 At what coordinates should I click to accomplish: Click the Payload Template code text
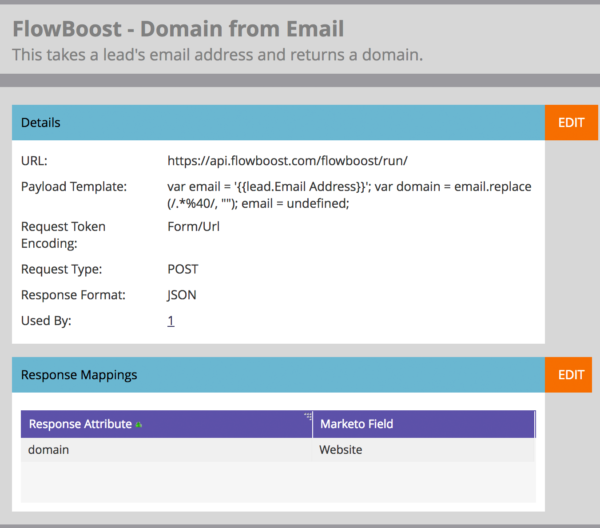pyautogui.click(x=349, y=195)
